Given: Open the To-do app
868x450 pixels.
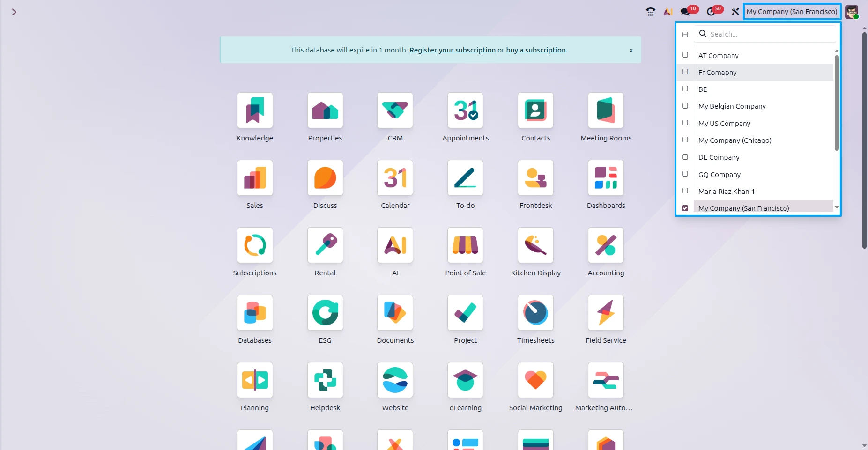Looking at the screenshot, I should [466, 178].
